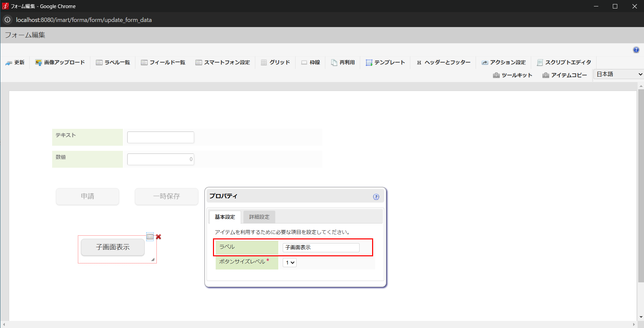This screenshot has width=644, height=328.
Task: Select the 基本設定 tab
Action: click(x=224, y=217)
